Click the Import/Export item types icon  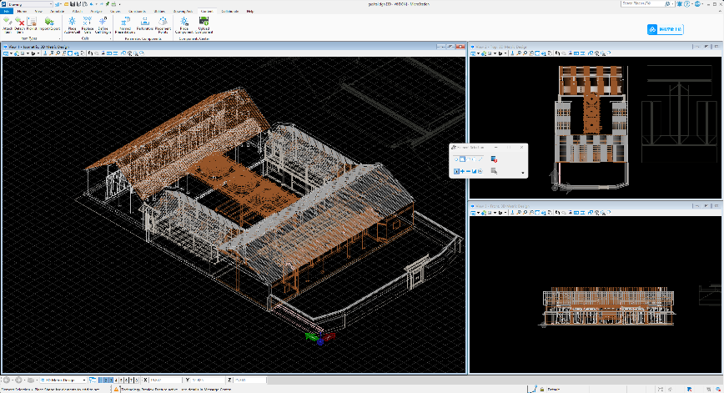pos(49,25)
